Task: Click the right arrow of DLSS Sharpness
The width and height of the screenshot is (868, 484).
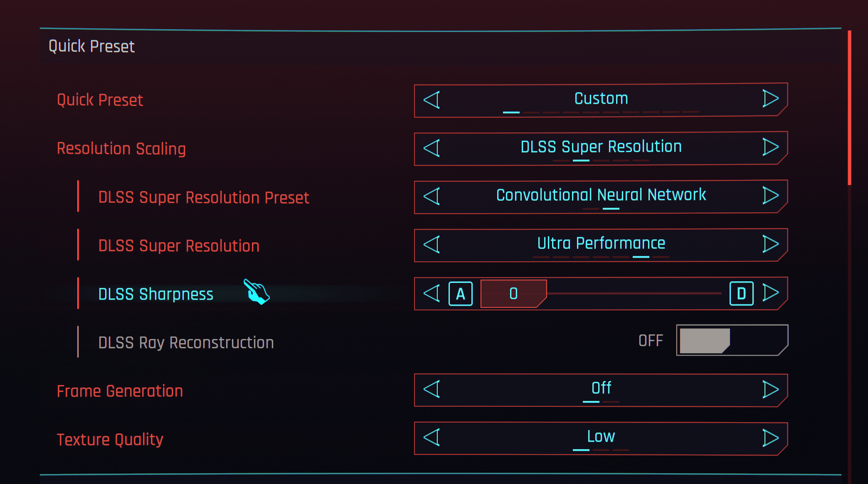Action: pyautogui.click(x=770, y=293)
